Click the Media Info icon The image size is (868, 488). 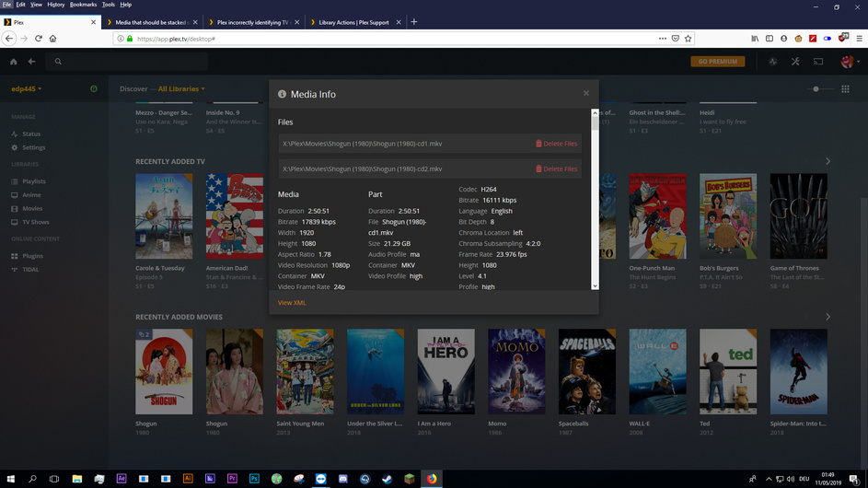coord(282,94)
